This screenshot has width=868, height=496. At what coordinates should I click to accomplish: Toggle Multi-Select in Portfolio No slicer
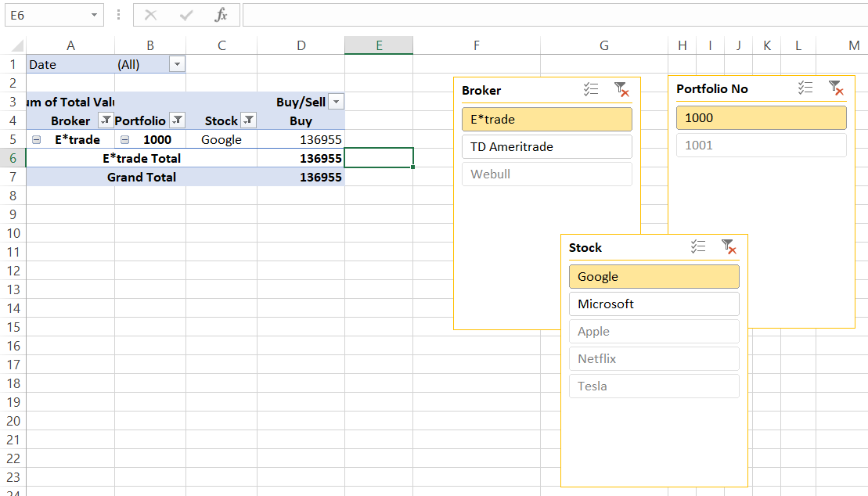(805, 88)
